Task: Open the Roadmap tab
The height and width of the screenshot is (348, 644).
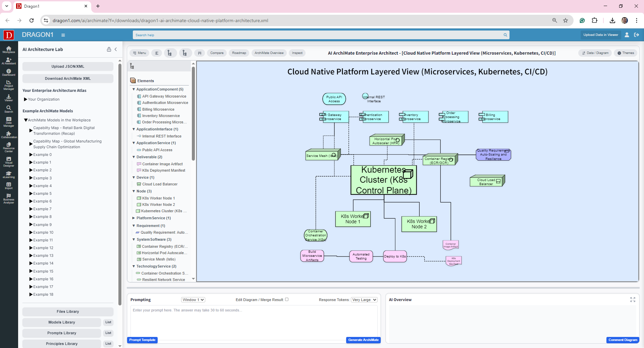Action: [239, 53]
